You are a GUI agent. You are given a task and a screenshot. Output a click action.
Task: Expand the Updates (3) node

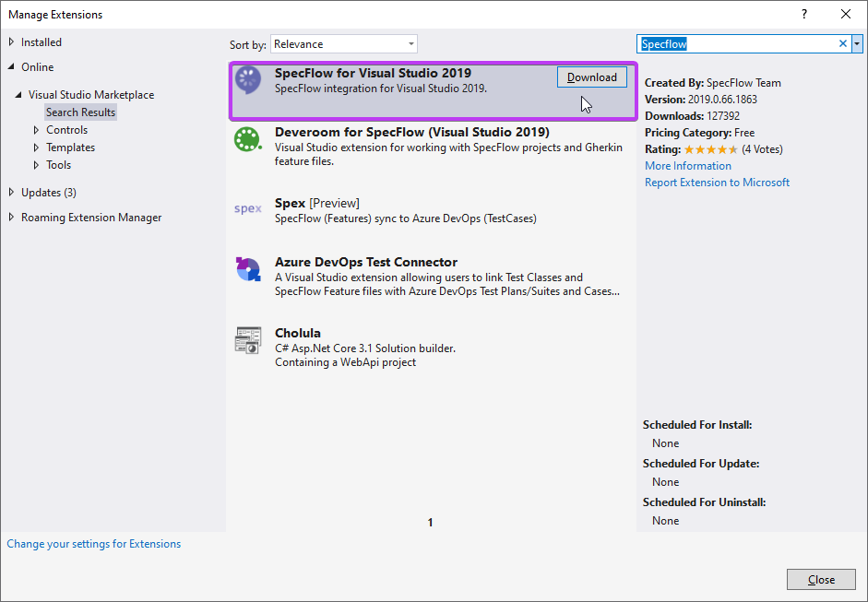(x=12, y=193)
